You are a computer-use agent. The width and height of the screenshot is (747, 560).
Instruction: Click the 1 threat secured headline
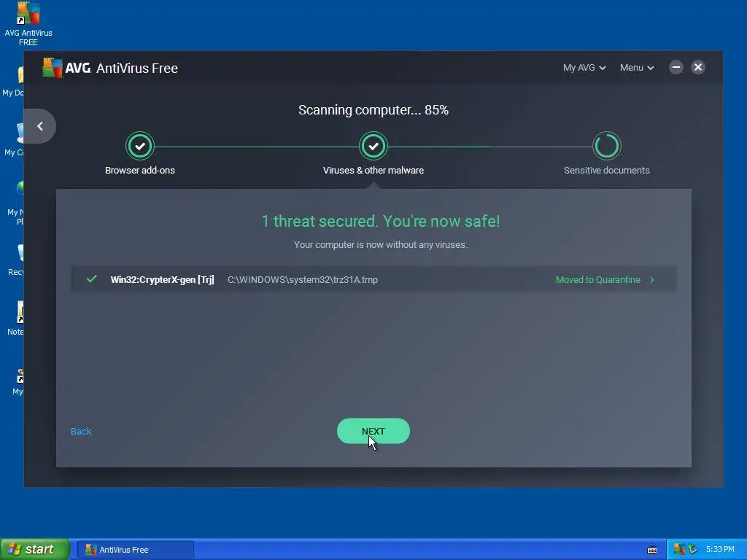coord(381,221)
